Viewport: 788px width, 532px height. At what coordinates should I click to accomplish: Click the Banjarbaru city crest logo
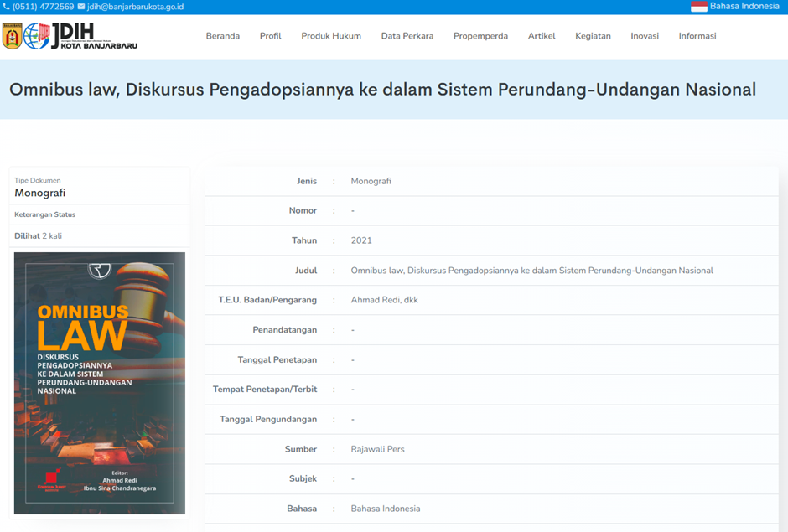pyautogui.click(x=13, y=36)
